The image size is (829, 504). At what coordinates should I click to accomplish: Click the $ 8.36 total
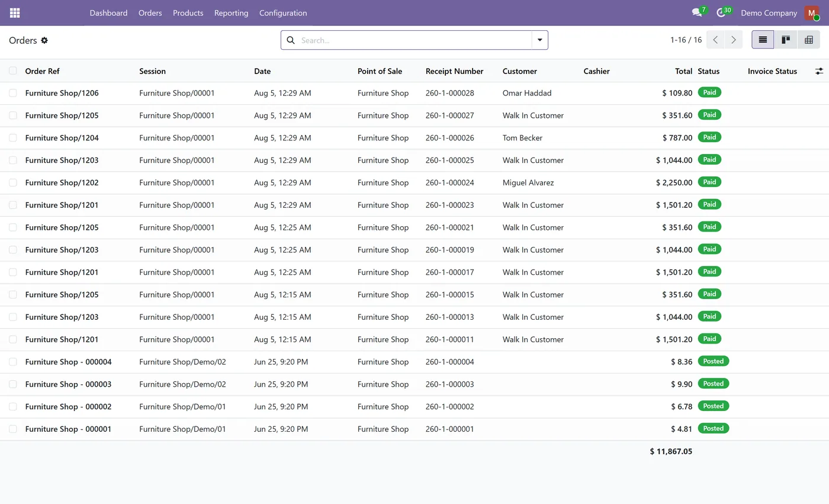682,362
